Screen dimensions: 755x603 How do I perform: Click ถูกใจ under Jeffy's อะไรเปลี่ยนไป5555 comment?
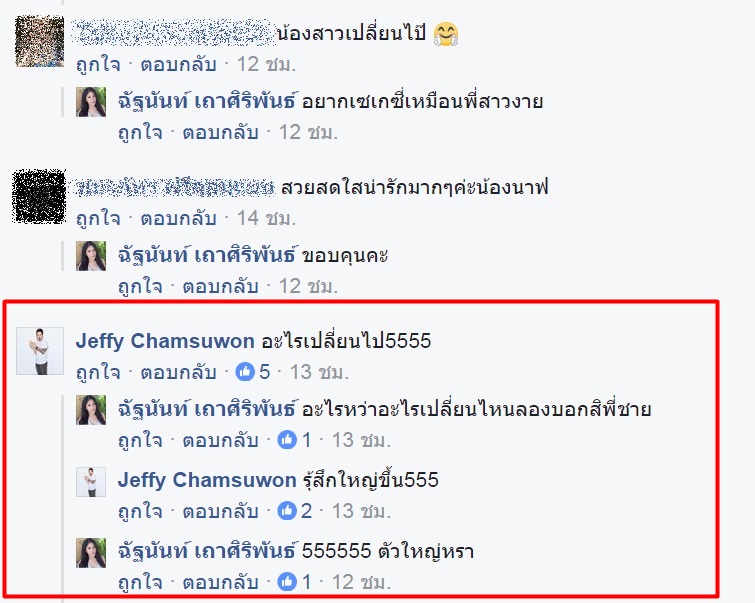pyautogui.click(x=98, y=372)
